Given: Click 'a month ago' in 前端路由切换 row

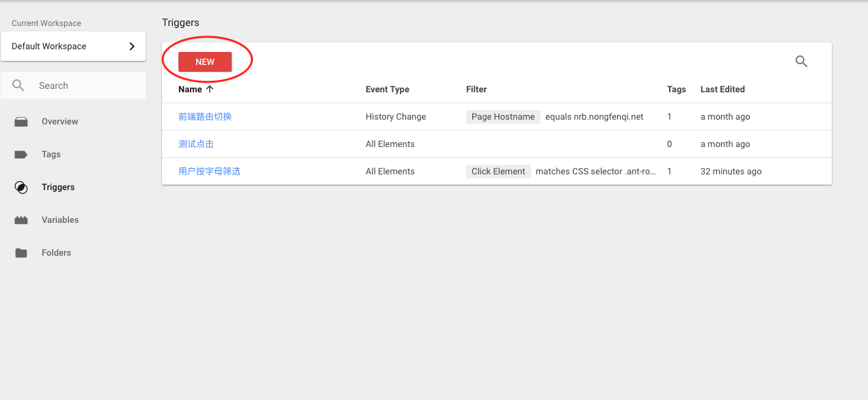Looking at the screenshot, I should coord(725,117).
